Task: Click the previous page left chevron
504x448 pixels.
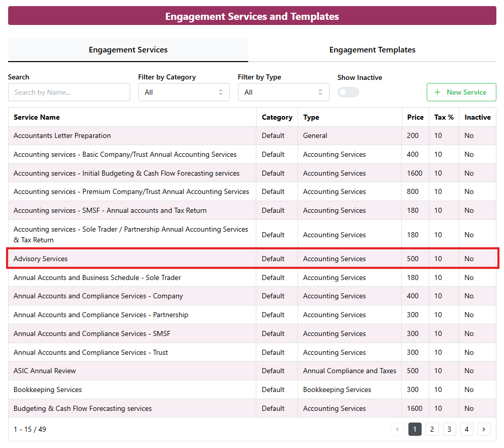Action: tap(398, 429)
